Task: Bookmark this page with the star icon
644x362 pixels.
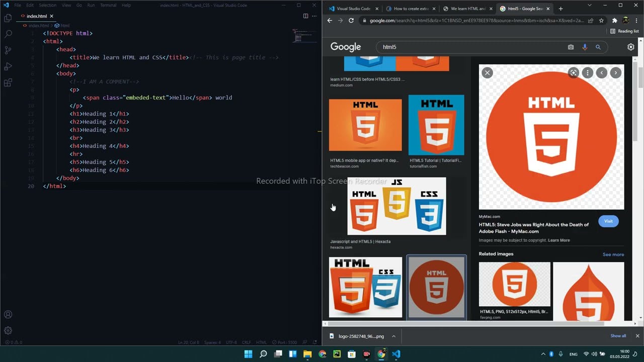Action: 601,21
